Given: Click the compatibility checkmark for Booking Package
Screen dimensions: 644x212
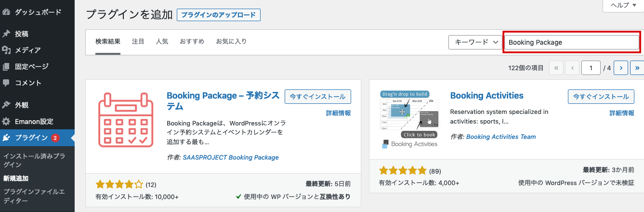Looking at the screenshot, I should tap(238, 197).
